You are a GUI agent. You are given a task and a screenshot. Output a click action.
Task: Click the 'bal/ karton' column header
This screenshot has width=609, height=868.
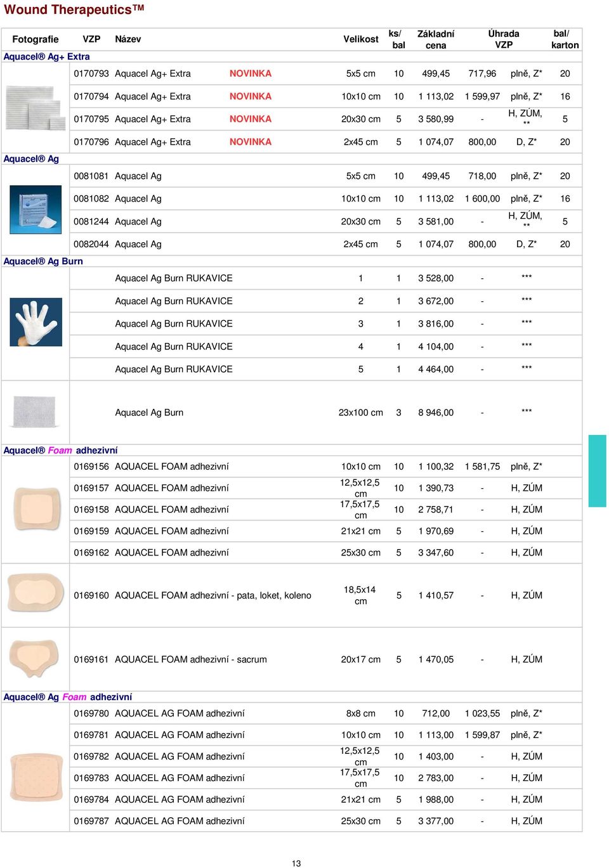[x=565, y=39]
